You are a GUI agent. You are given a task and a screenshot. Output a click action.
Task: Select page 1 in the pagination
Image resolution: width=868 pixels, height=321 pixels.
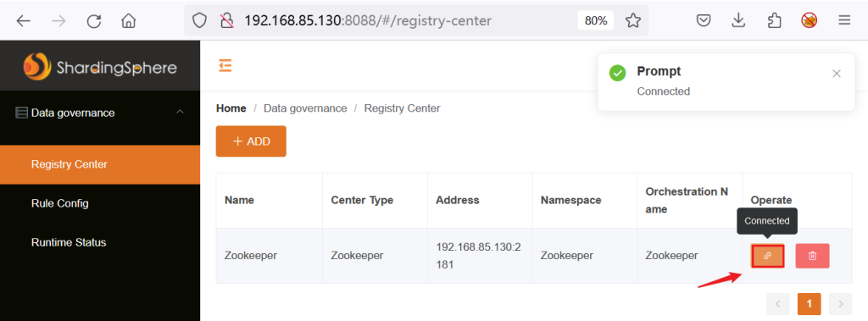pyautogui.click(x=809, y=303)
